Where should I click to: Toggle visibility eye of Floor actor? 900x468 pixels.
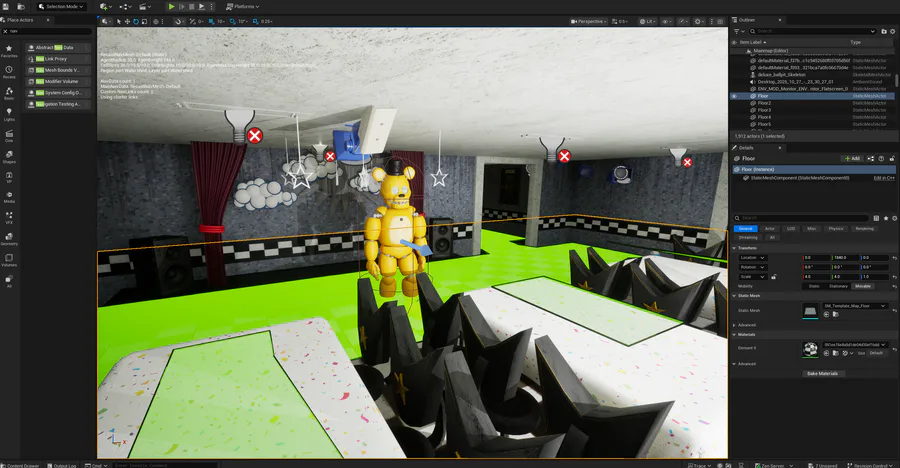click(734, 96)
